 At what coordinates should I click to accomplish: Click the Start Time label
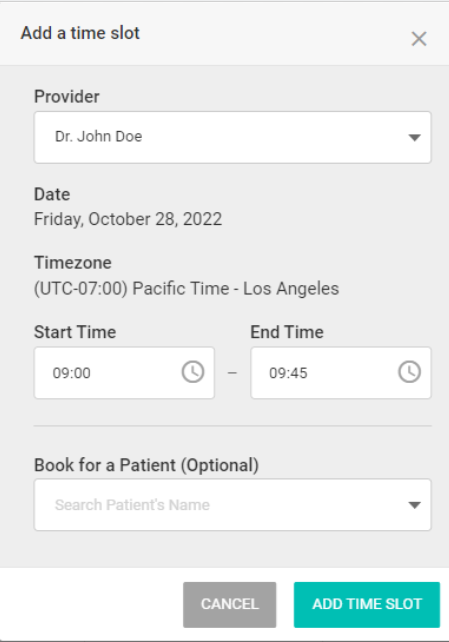[75, 332]
